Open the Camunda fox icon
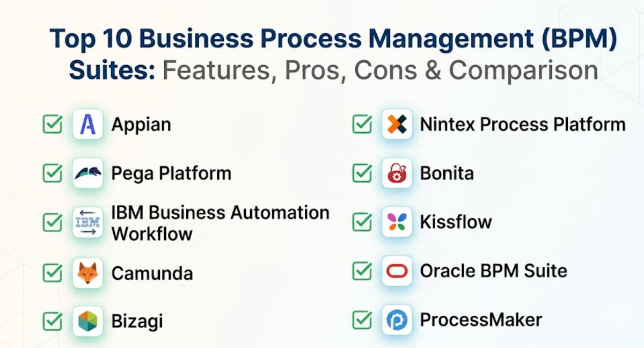 pos(87,272)
